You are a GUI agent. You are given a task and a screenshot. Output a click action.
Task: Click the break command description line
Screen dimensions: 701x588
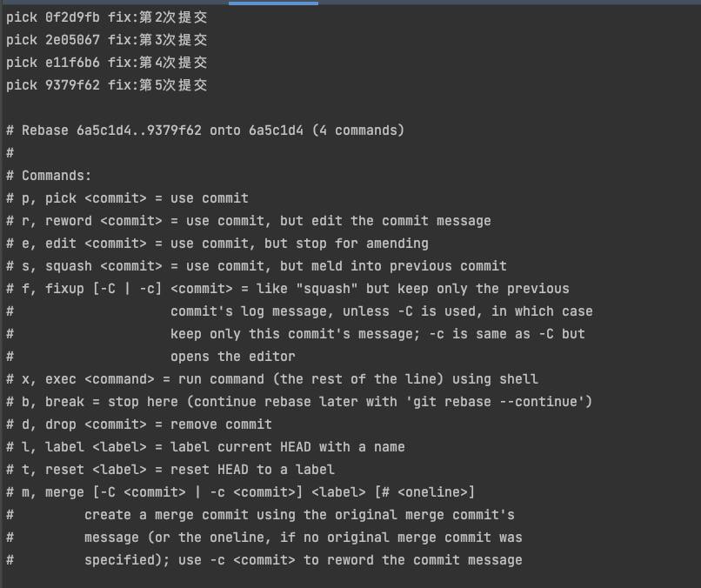tap(299, 402)
